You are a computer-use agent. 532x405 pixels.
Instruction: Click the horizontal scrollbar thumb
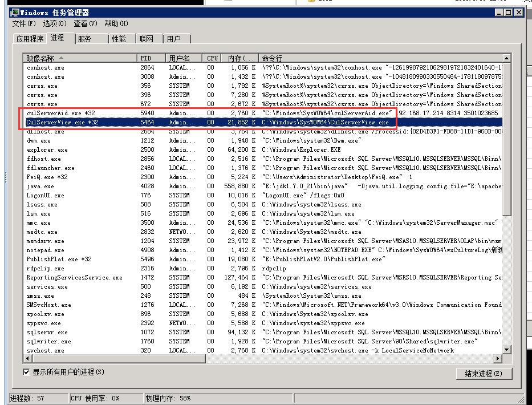119,358
